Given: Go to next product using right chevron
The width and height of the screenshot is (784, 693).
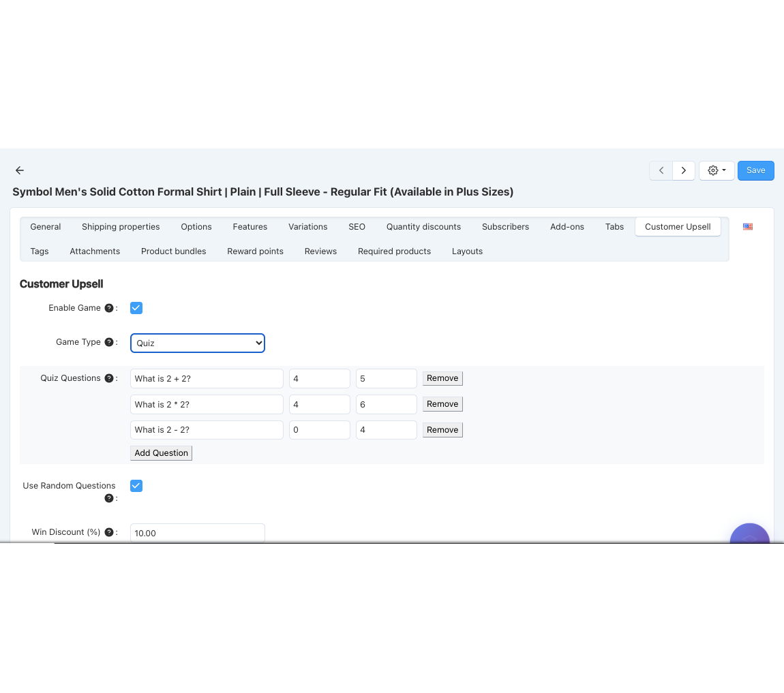Looking at the screenshot, I should (684, 170).
